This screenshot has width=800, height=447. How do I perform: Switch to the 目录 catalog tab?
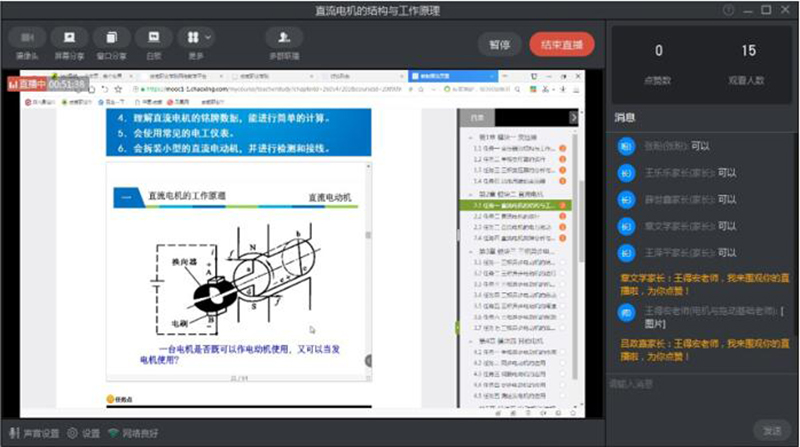click(x=476, y=117)
